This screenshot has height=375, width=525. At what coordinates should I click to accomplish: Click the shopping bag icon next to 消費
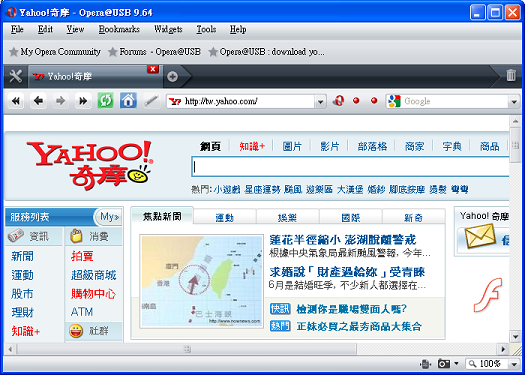[76, 236]
